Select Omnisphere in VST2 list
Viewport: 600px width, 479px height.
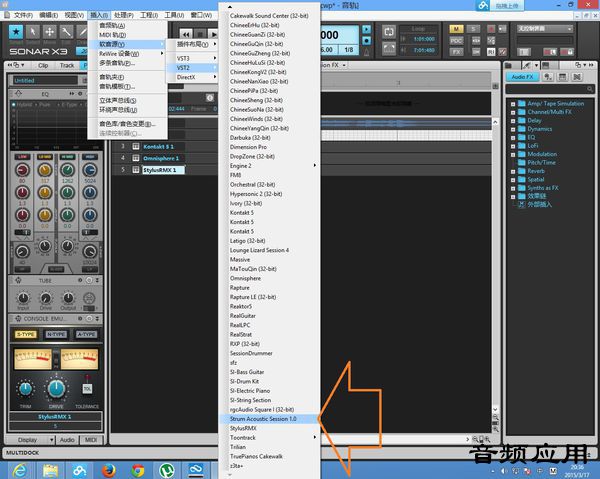point(269,278)
